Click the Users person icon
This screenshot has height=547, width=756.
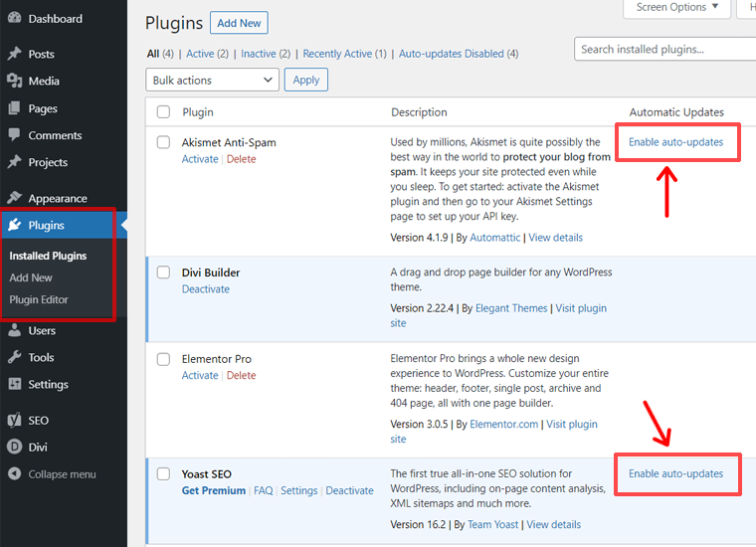pos(14,330)
